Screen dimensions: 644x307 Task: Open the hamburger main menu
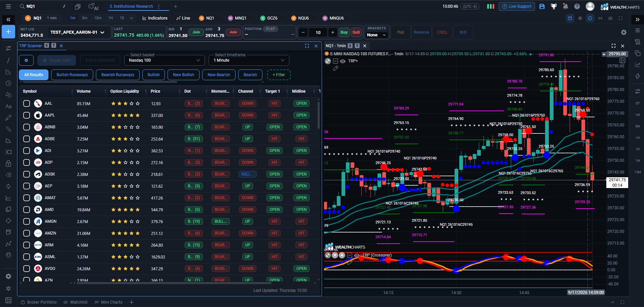[x=8, y=6]
